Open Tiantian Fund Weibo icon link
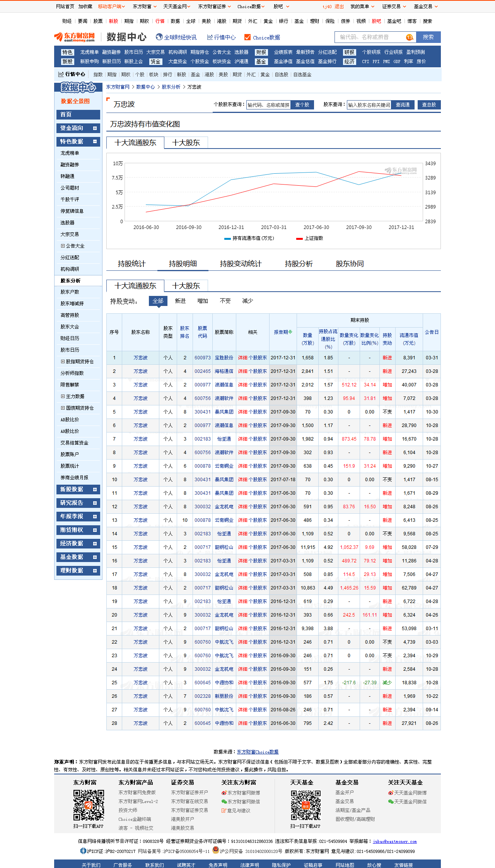Viewport: 495px width, 868px height. pos(391,793)
